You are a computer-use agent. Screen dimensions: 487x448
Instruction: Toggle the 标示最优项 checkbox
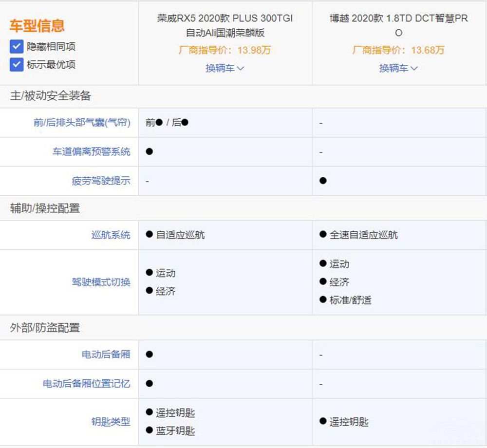[17, 65]
